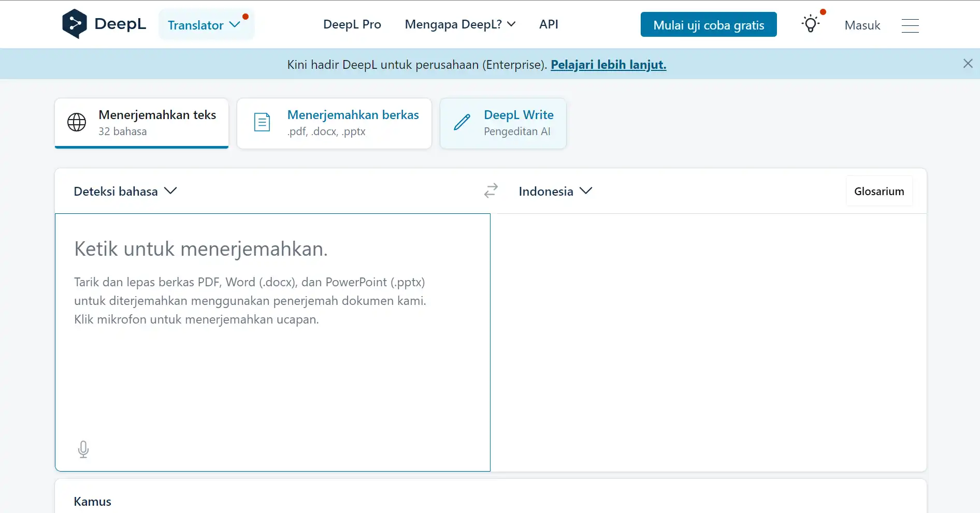Swap source and target languages

point(491,190)
